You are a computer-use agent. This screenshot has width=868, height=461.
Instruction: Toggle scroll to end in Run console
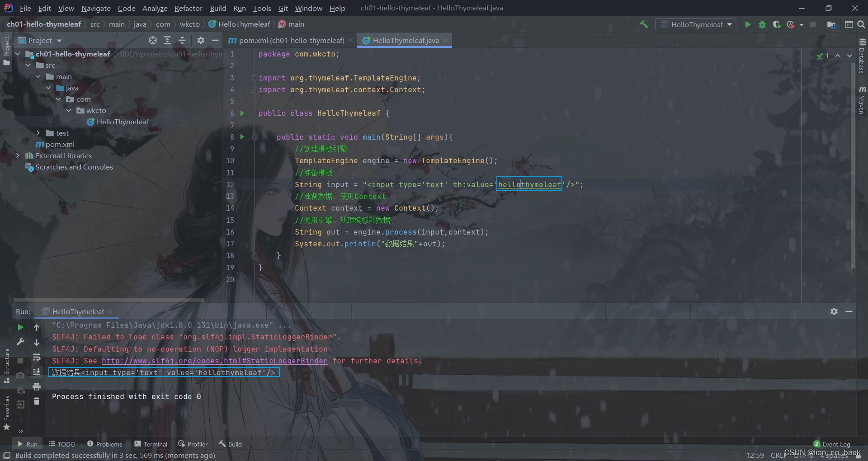pyautogui.click(x=37, y=372)
